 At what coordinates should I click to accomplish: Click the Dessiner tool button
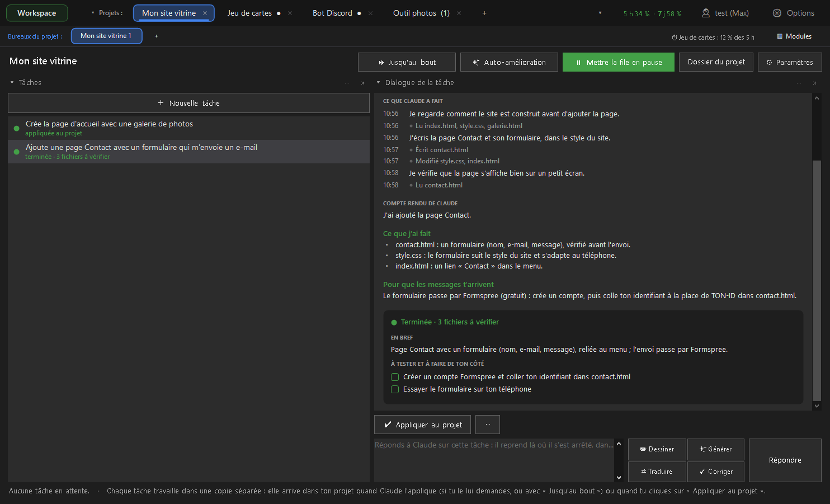click(657, 449)
